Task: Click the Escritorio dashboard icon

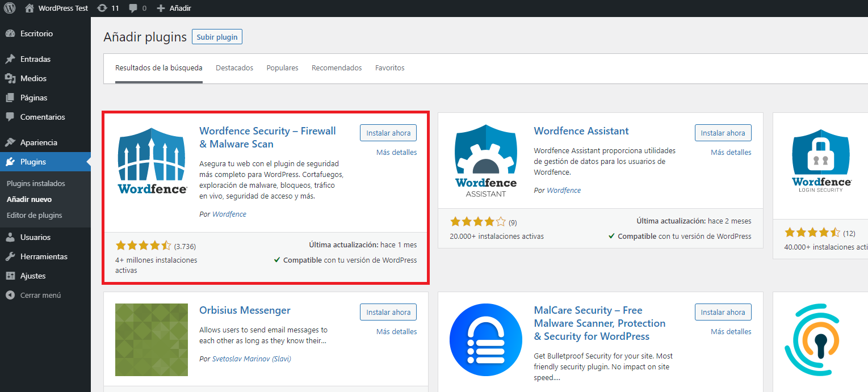Action: point(10,33)
